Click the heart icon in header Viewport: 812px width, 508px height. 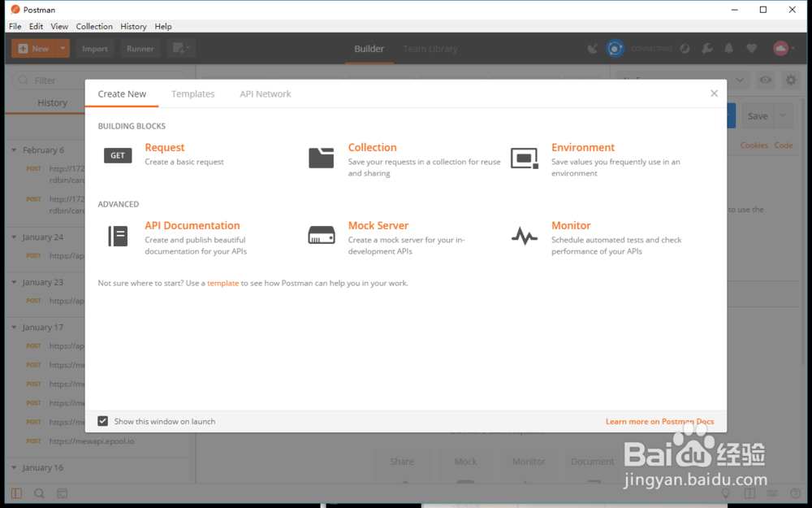point(751,49)
